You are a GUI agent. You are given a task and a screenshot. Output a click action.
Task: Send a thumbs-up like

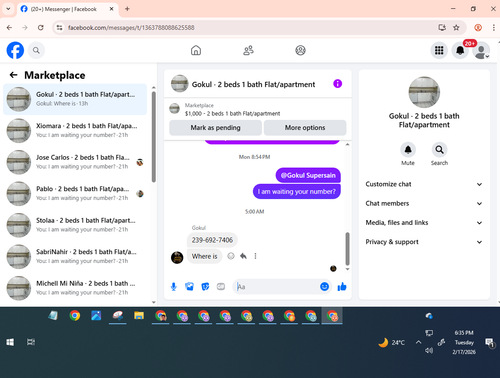[342, 287]
